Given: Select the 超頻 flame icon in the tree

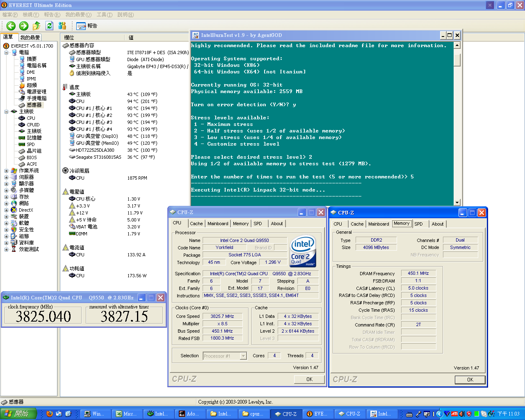Looking at the screenshot, I should (22, 85).
